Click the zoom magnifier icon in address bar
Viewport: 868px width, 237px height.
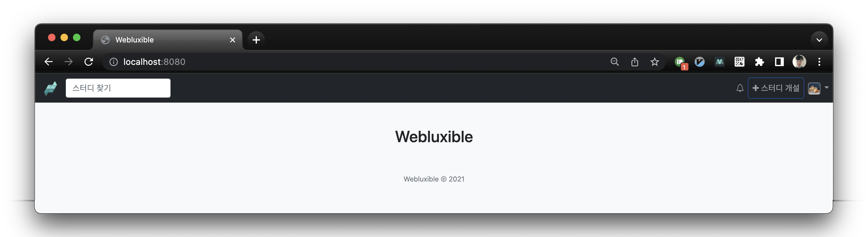click(x=615, y=62)
